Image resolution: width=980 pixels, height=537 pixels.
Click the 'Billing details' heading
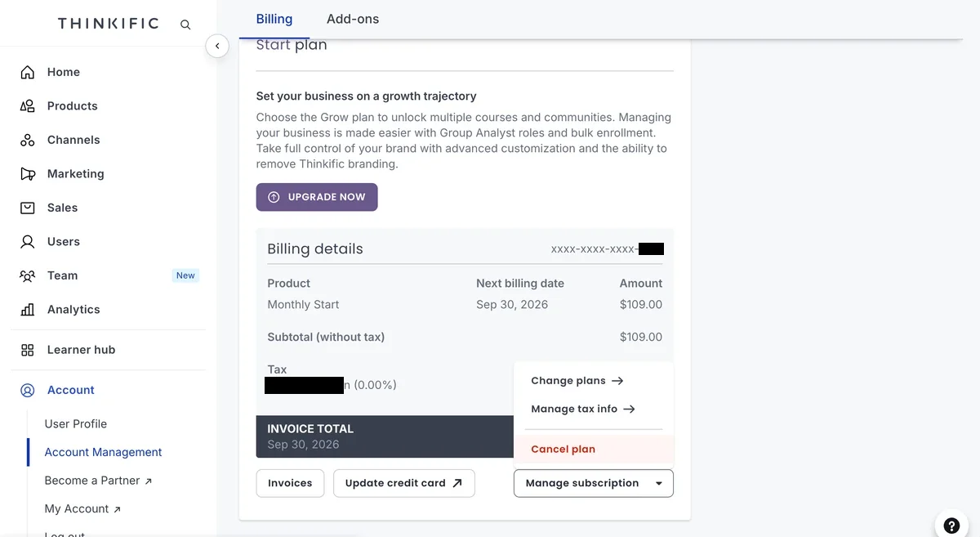click(x=315, y=249)
